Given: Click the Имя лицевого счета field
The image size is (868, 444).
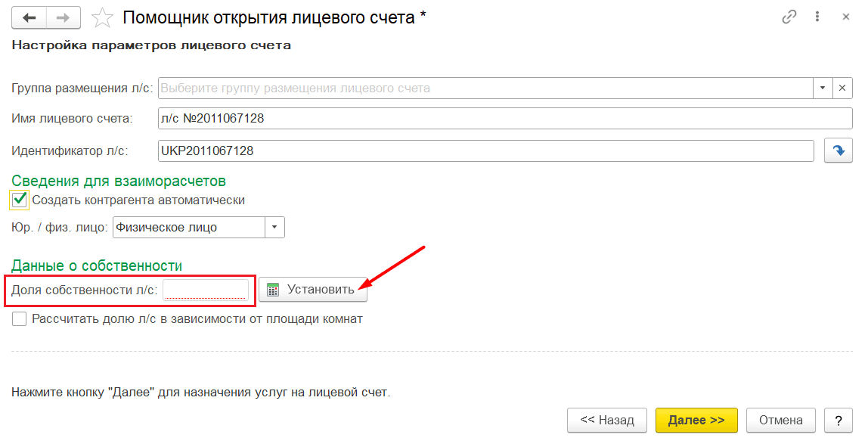Looking at the screenshot, I should (505, 119).
